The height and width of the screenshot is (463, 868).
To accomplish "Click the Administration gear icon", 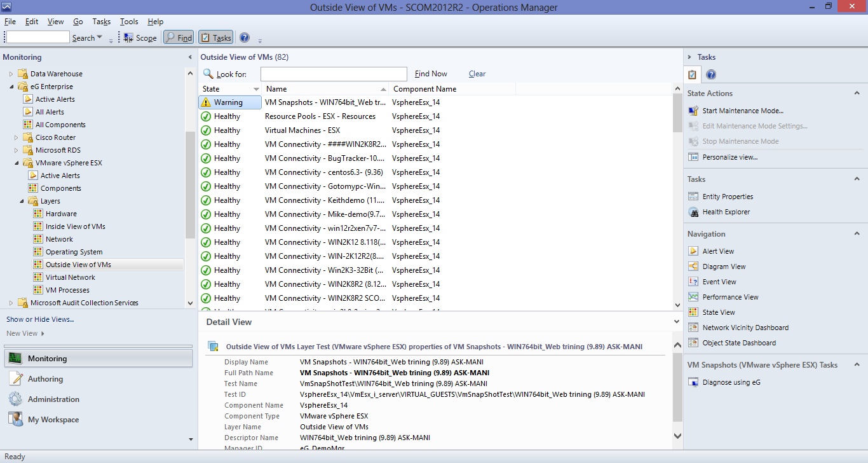I will point(15,399).
